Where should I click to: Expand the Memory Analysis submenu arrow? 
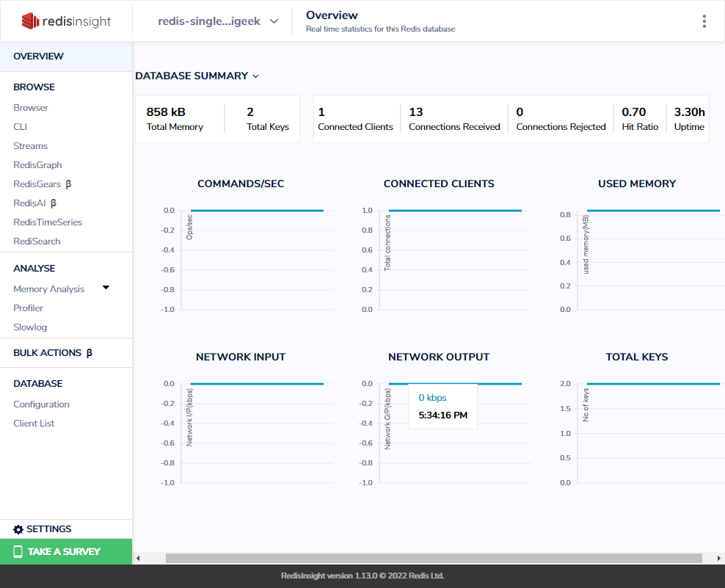(x=106, y=288)
